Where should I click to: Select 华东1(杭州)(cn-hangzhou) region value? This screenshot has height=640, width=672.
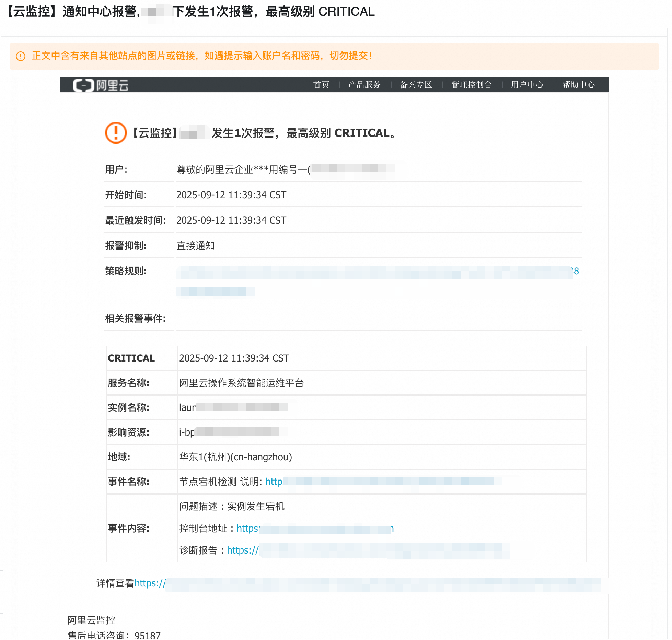point(235,457)
